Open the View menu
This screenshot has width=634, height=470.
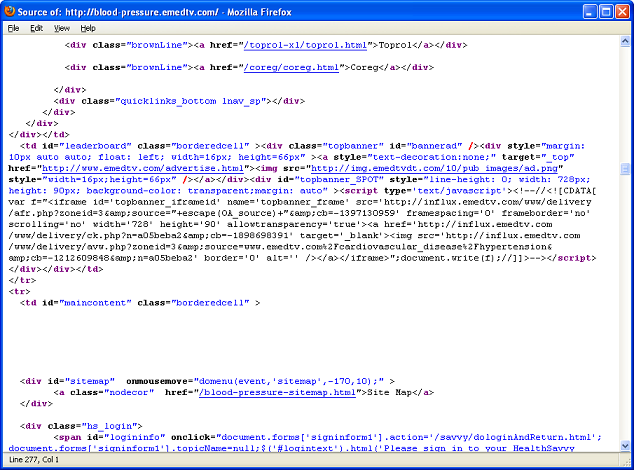point(62,28)
